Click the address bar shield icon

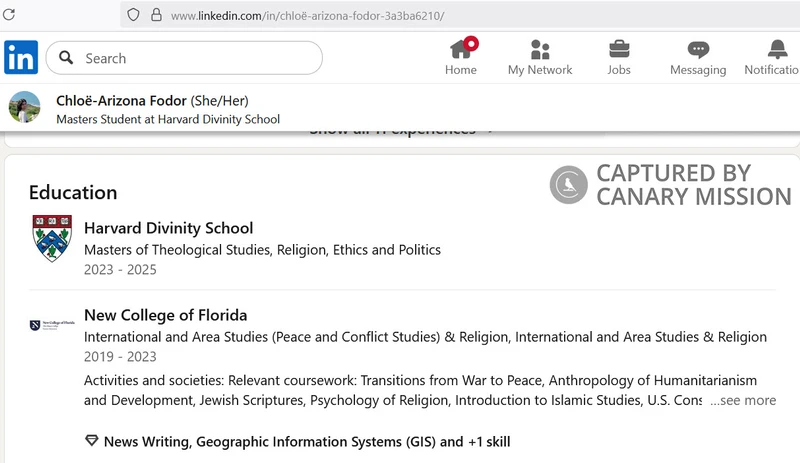tap(132, 15)
